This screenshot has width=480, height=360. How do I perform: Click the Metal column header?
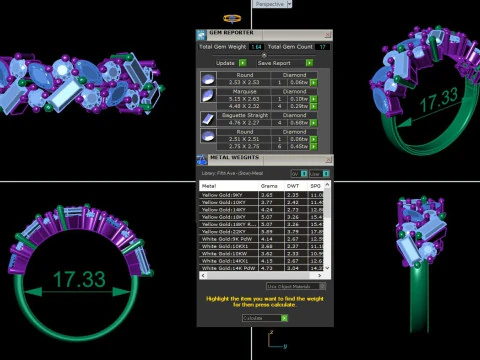click(229, 186)
